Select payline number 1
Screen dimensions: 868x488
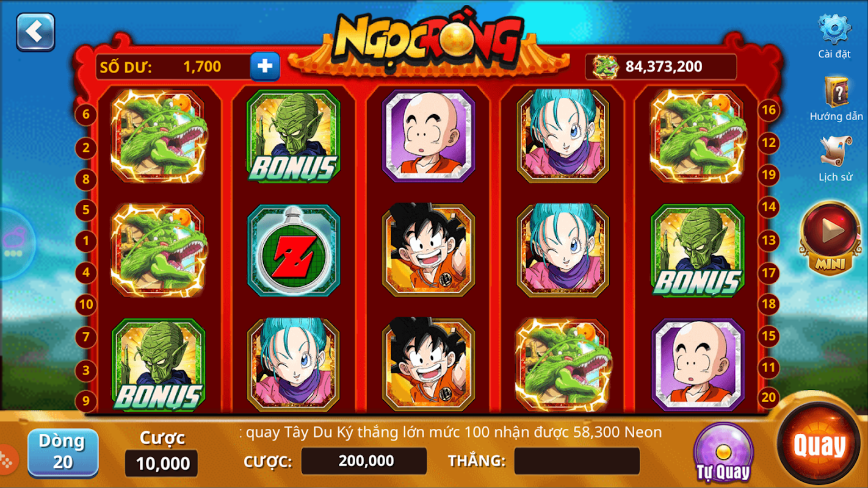pyautogui.click(x=85, y=241)
